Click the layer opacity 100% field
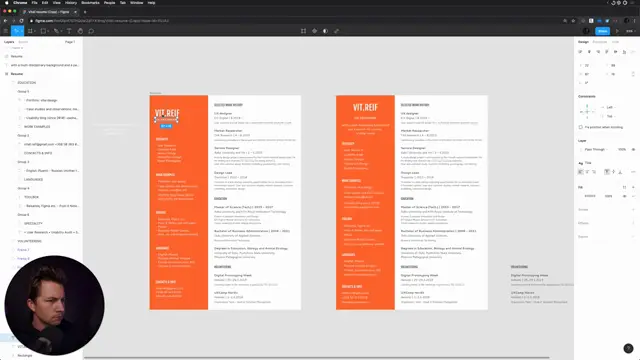640x360 pixels. pyautogui.click(x=622, y=149)
